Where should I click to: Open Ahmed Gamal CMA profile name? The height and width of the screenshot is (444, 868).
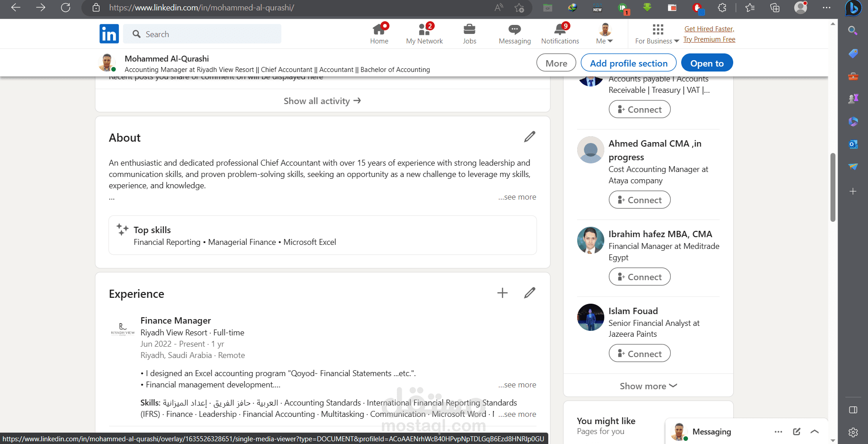655,150
